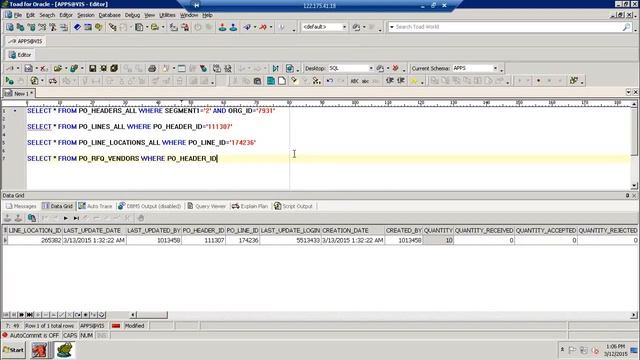Image resolution: width=640 pixels, height=360 pixels.
Task: Click the Save file floppy disk icon
Action: pos(93,69)
